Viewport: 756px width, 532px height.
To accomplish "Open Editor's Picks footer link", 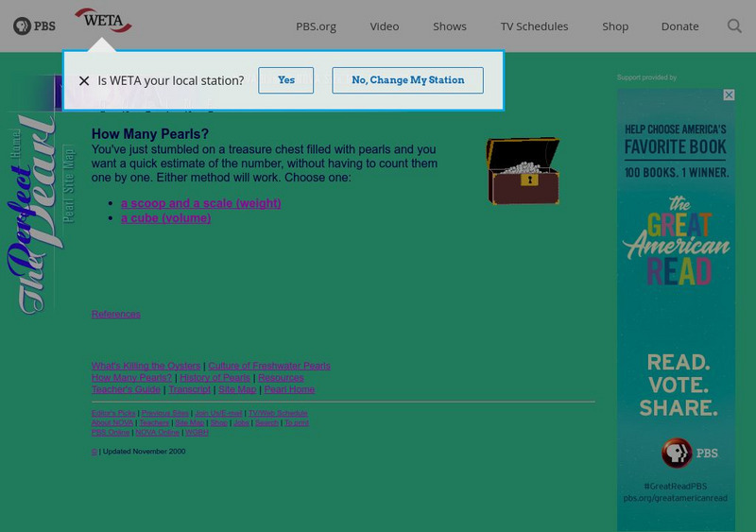I will (113, 413).
